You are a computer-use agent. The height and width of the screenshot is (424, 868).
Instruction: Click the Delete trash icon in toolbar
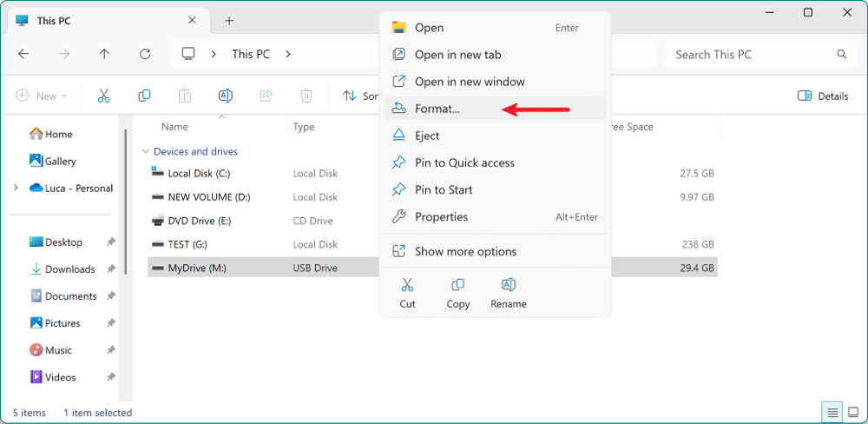[306, 96]
